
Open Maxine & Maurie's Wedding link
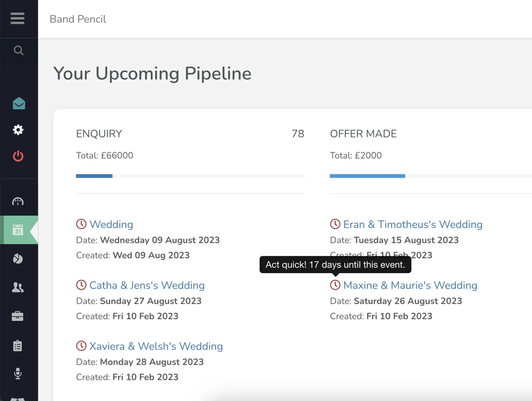(x=410, y=285)
